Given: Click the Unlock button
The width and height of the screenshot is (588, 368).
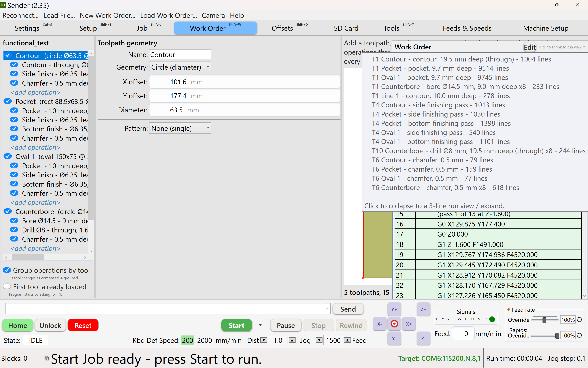Looking at the screenshot, I should click(50, 325).
